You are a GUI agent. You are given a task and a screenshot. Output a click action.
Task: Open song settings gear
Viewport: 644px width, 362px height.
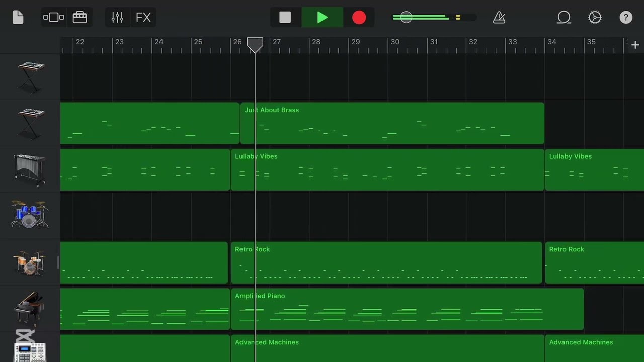tap(595, 17)
